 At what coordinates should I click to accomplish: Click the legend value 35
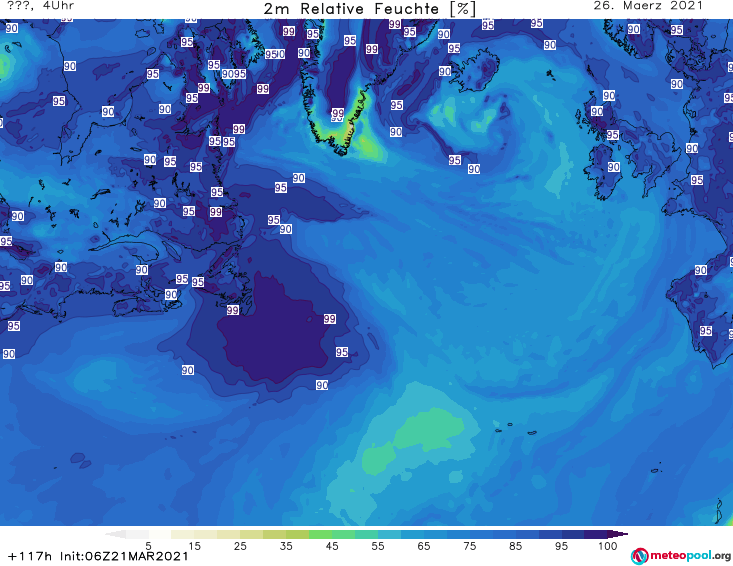pos(286,546)
